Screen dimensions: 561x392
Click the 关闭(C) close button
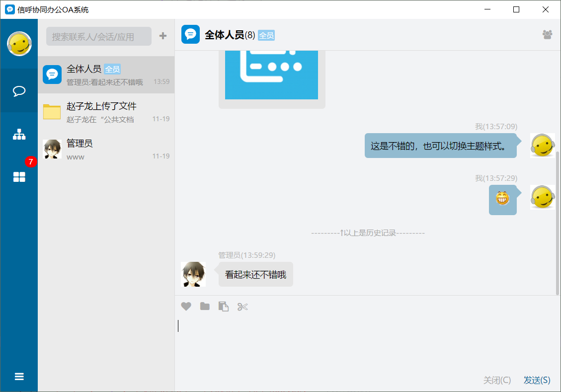point(497,380)
